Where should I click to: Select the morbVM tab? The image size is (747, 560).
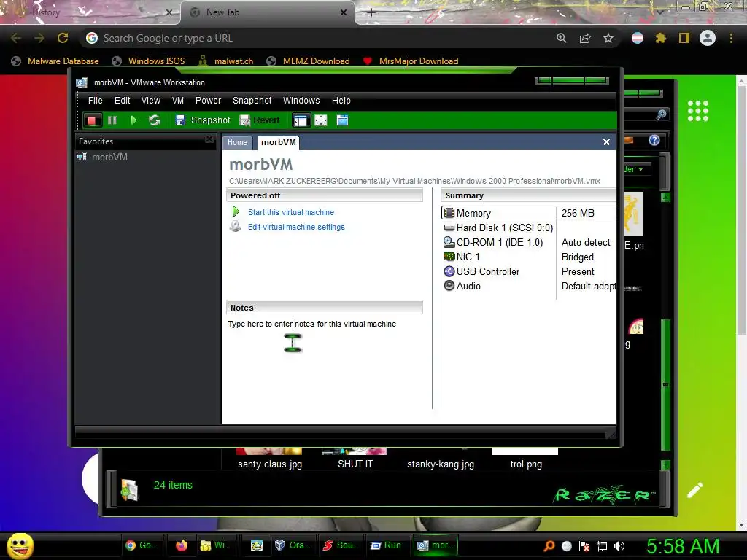pos(278,142)
